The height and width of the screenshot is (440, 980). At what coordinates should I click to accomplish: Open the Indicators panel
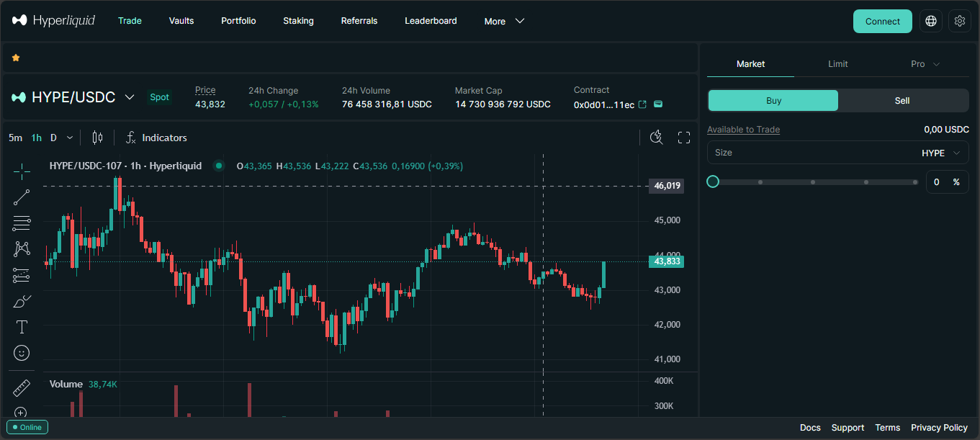coord(156,138)
